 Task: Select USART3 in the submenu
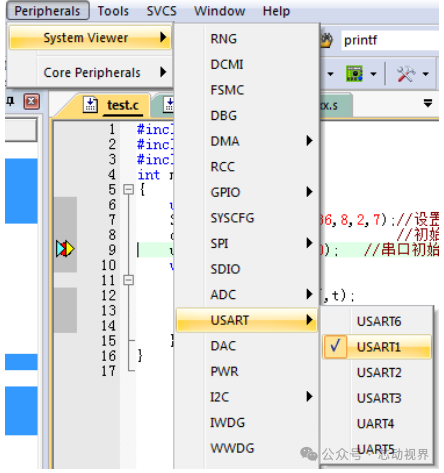377,398
